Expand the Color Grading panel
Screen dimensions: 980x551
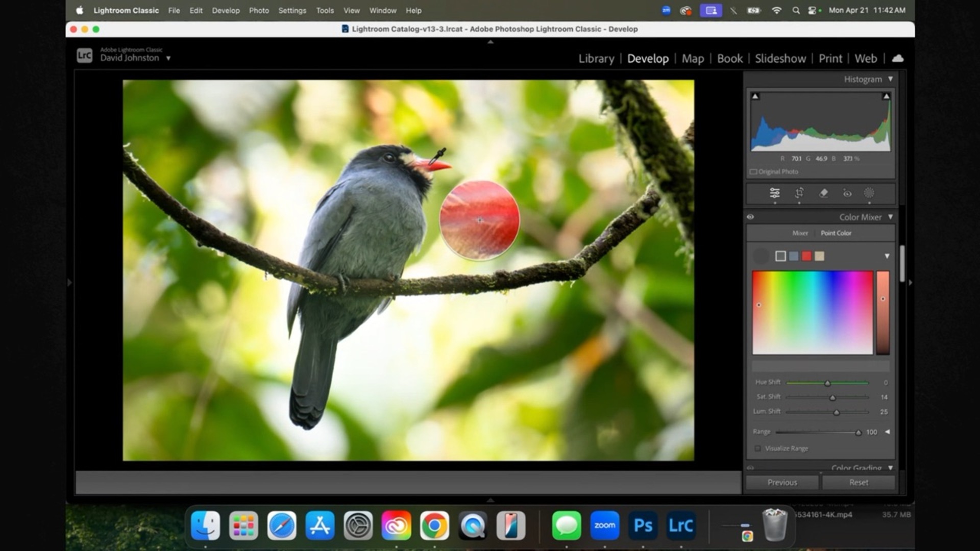click(x=890, y=467)
